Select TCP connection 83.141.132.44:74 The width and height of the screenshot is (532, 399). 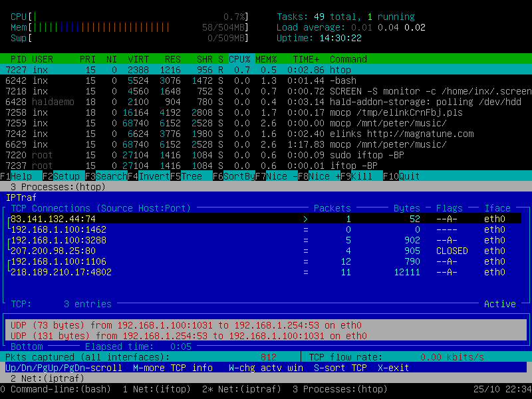pyautogui.click(x=53, y=219)
